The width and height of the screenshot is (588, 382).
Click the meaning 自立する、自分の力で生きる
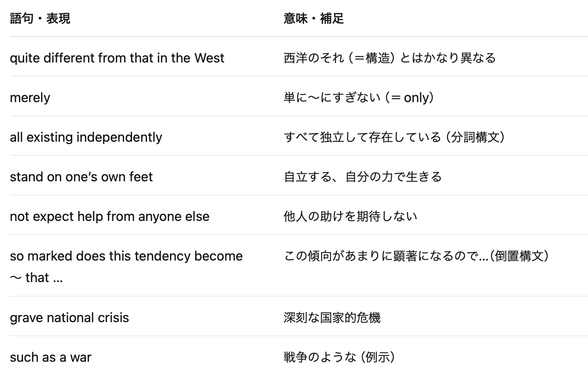pyautogui.click(x=363, y=177)
